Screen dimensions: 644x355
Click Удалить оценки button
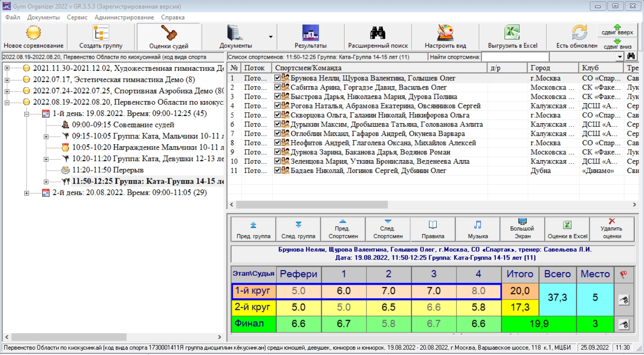(x=612, y=229)
